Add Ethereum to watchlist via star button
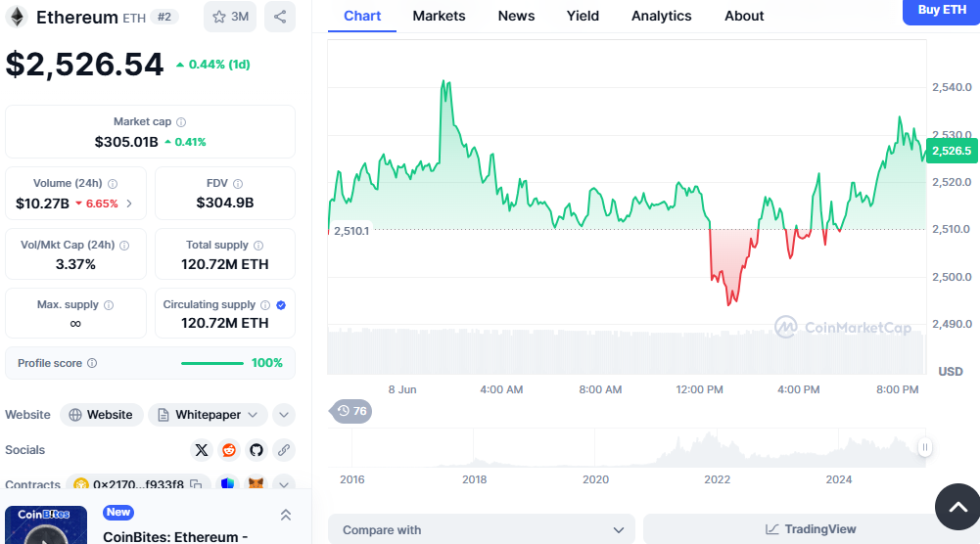 click(230, 17)
